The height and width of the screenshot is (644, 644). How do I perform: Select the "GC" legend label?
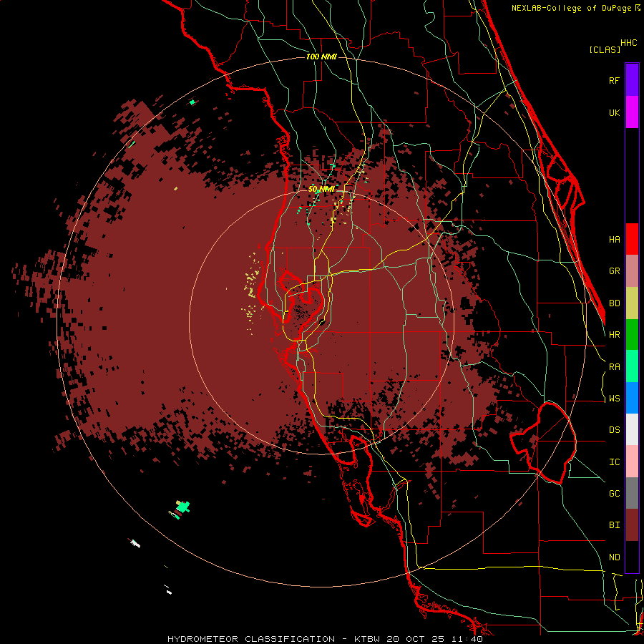point(615,494)
